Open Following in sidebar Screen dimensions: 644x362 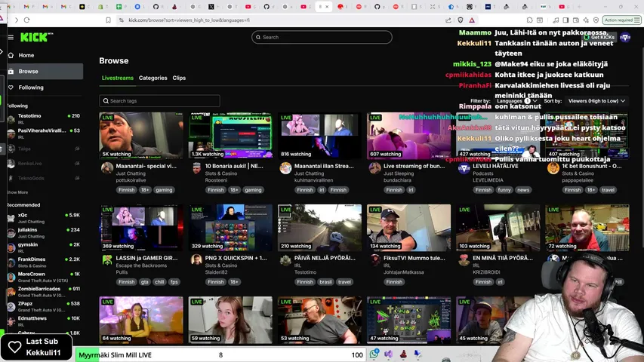coord(45,87)
